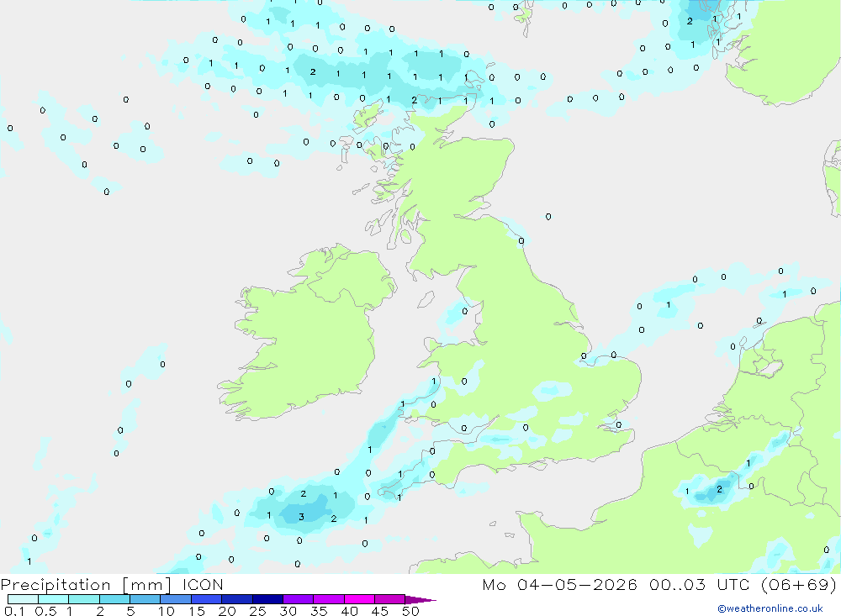Click the 40–45 mm magenta legend swatch
Viewport: 841px width, 616px height.
tap(359, 599)
